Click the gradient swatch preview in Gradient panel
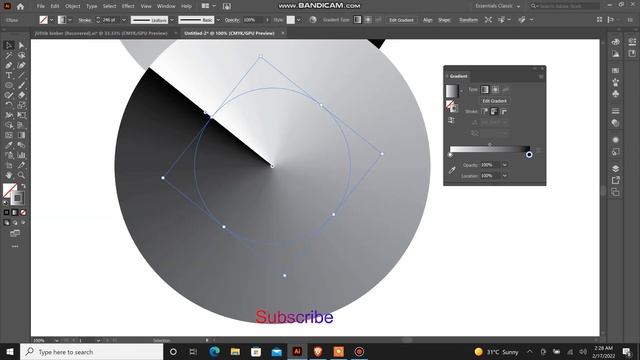This screenshot has height=360, width=640. click(452, 91)
